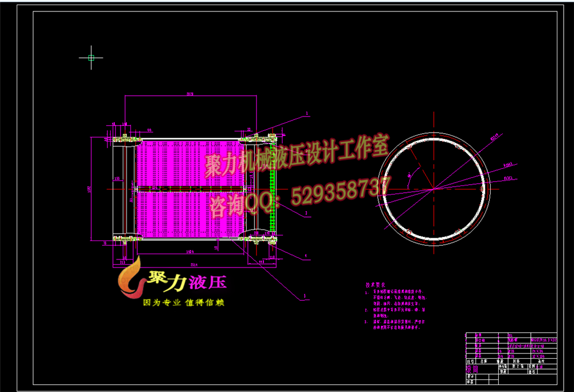
Task: Select the green chain on drum's right end
Action: [272, 188]
